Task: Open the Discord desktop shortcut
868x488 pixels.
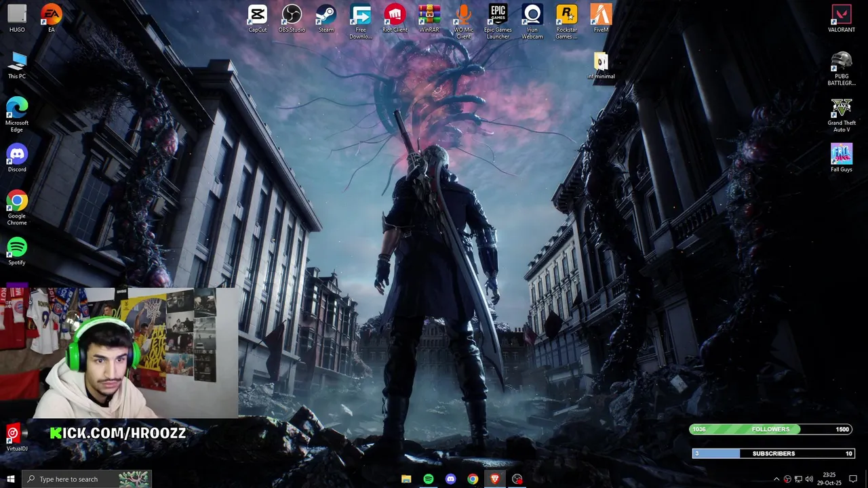Action: 17,159
